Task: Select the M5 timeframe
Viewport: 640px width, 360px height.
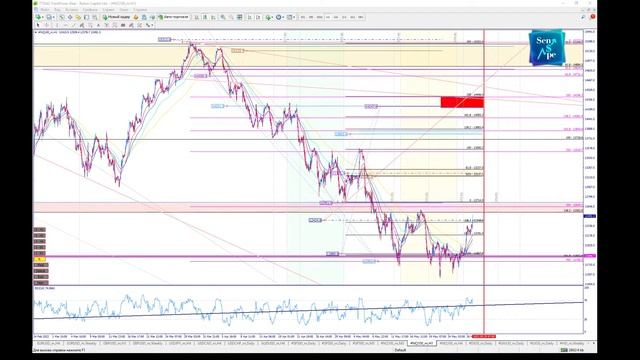Action: tap(311, 17)
